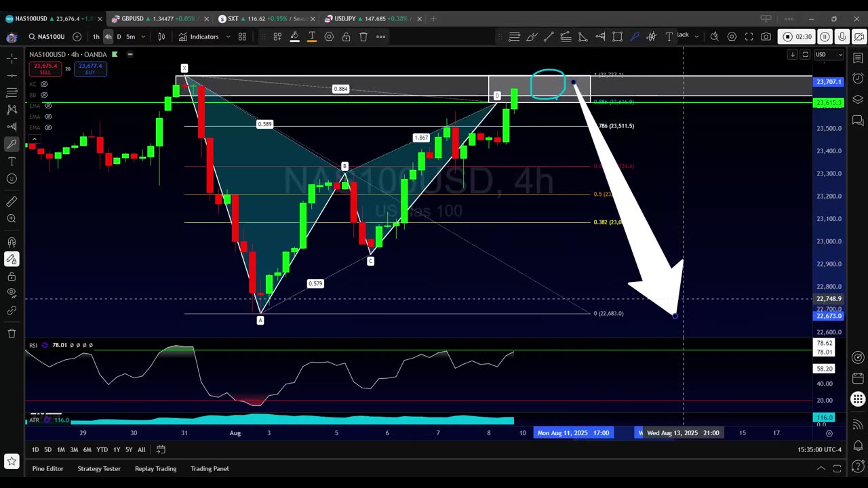The height and width of the screenshot is (488, 868).
Task: Toggle visibility of third EMA indicator
Action: (x=48, y=127)
